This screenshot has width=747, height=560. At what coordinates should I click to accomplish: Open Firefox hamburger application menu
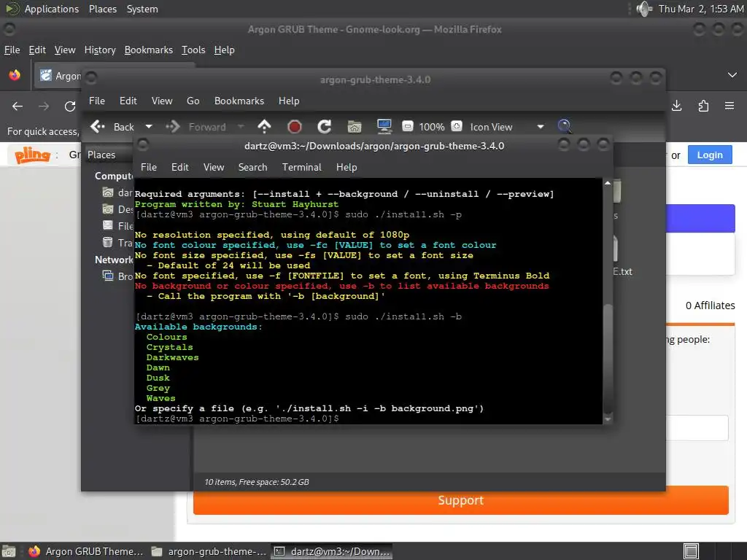point(729,106)
